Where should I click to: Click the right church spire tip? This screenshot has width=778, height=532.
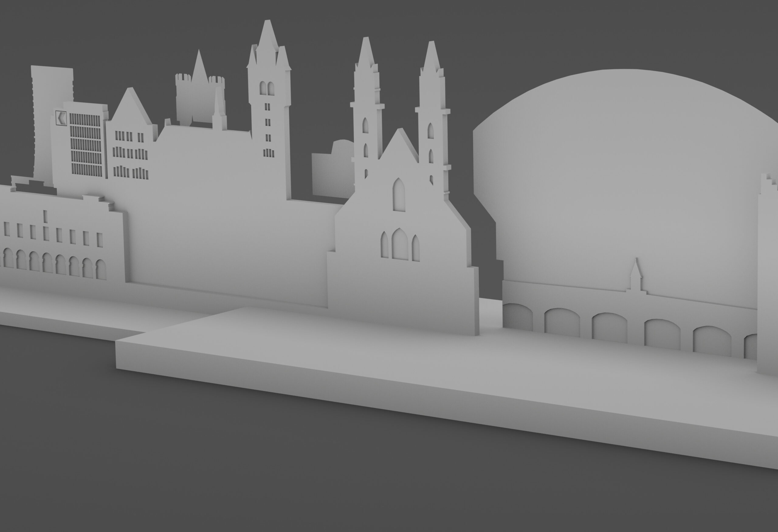pos(432,46)
